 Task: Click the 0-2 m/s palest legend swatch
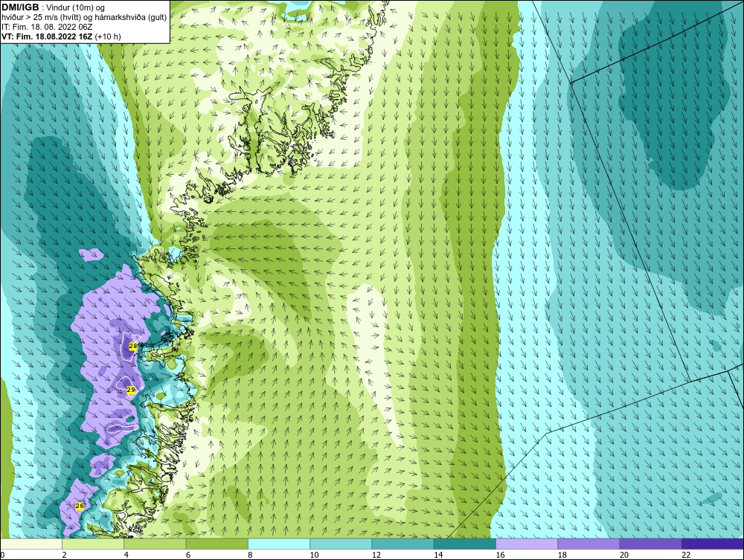[31, 544]
